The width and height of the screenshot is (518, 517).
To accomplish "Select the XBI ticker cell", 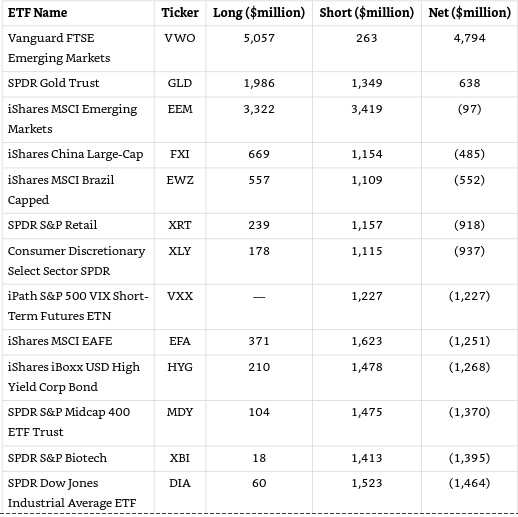I will 180,458.
